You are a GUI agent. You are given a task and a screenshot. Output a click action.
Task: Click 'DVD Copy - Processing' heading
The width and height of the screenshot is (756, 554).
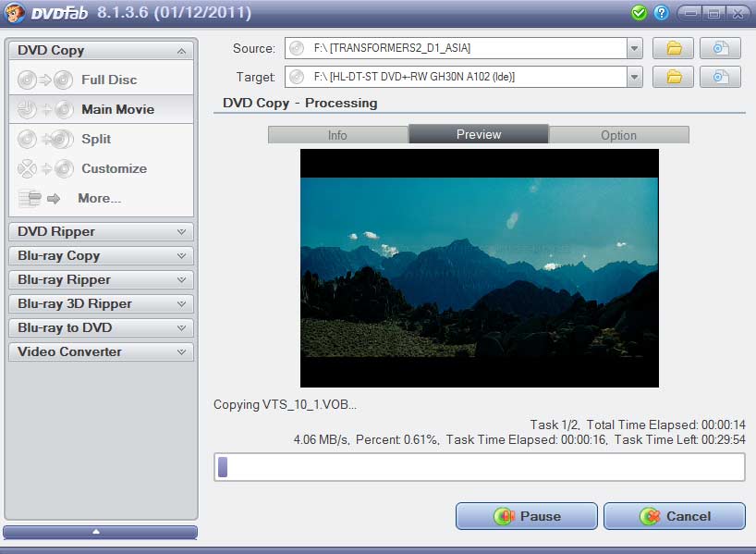(x=299, y=104)
